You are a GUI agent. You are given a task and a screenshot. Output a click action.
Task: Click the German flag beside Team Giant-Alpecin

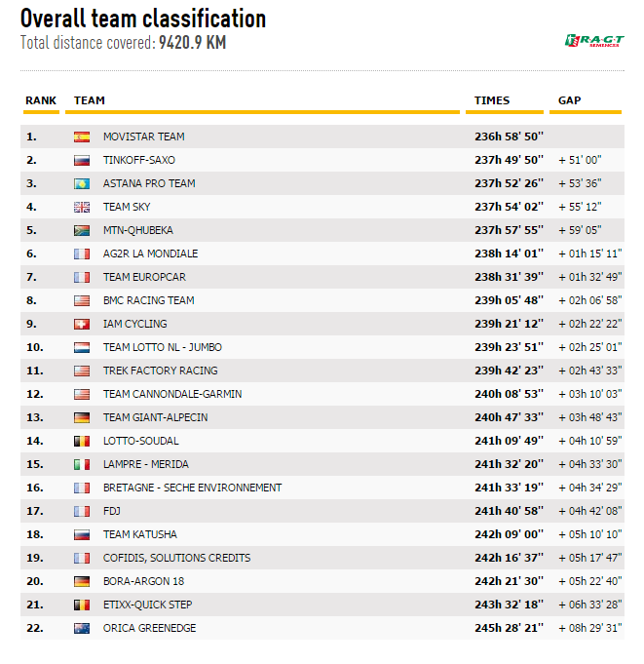(82, 418)
